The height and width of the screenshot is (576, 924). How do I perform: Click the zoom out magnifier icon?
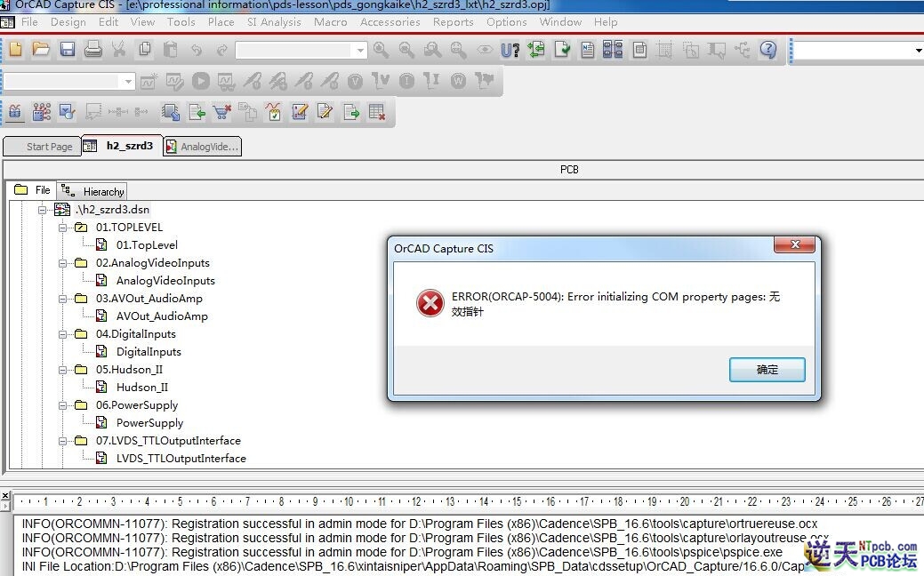406,50
